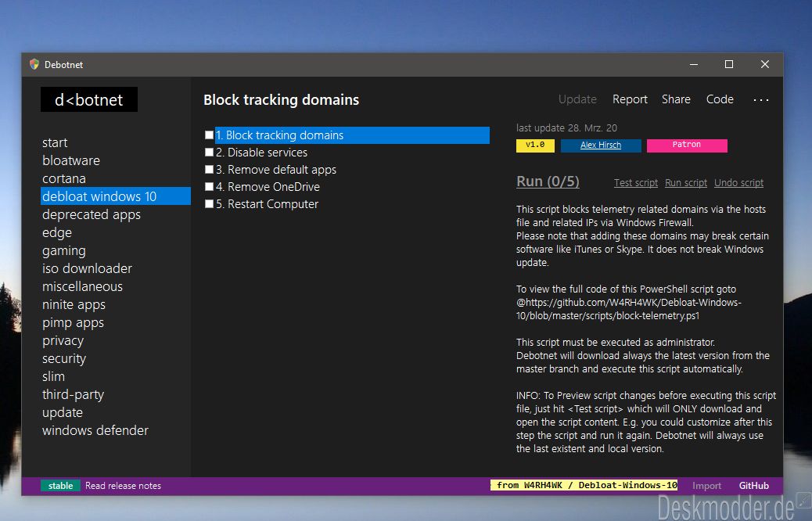Open the privacy category
This screenshot has width=812, height=521.
63,341
